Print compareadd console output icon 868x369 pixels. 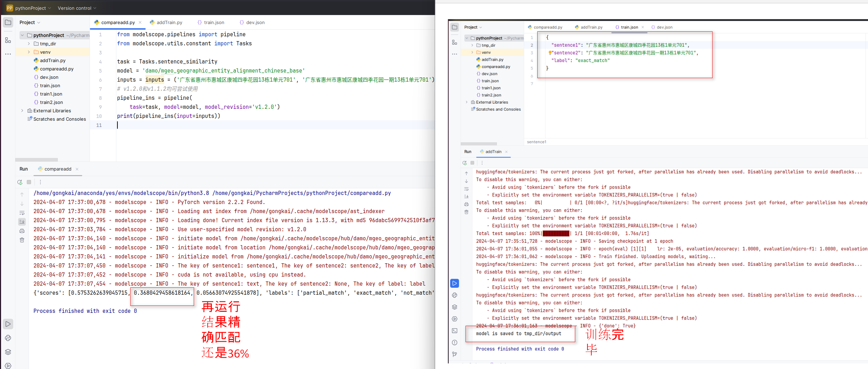click(x=22, y=231)
